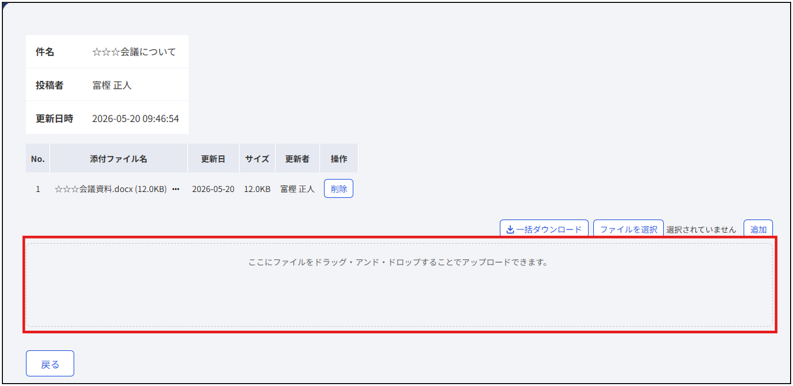Open attachment ☆☆☆会議資料.docx (12.0KB)
793x386 pixels.
(x=111, y=189)
